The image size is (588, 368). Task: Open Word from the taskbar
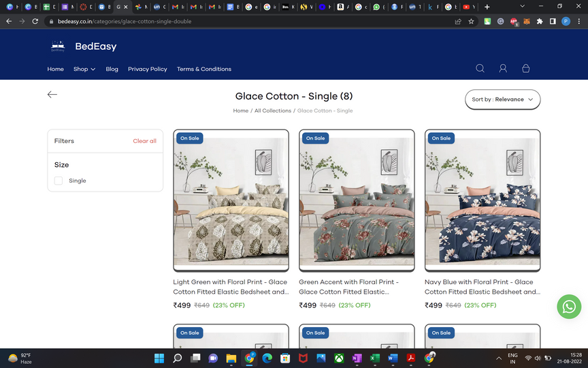click(393, 358)
